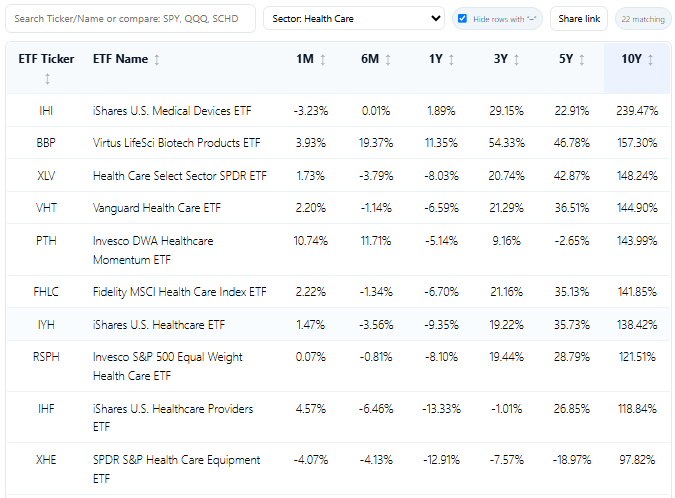
Task: Toggle 10Y column sort arrows
Action: (651, 60)
